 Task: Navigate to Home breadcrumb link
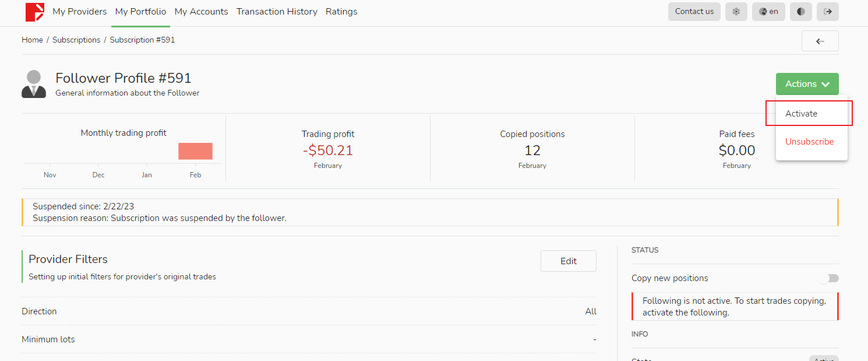[32, 40]
